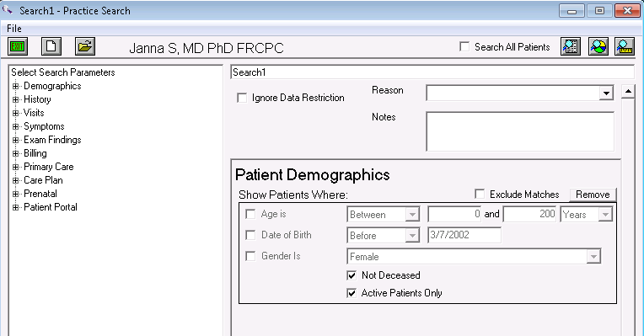Expand the Prenatal tree node
The image size is (644, 336).
pyautogui.click(x=16, y=194)
